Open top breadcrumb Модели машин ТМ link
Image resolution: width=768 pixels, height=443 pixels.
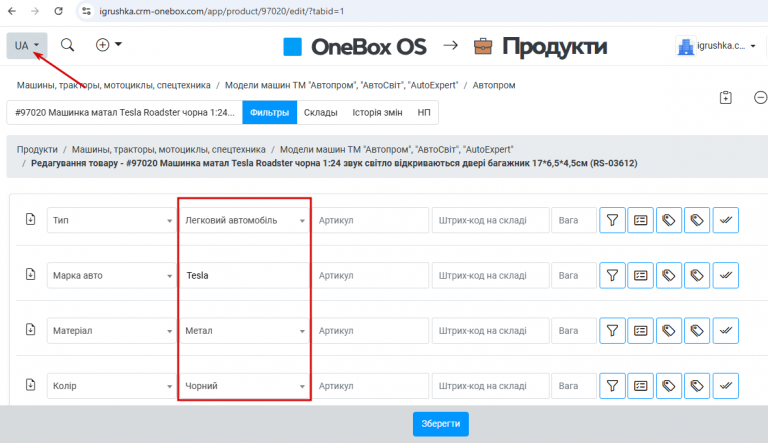click(341, 85)
